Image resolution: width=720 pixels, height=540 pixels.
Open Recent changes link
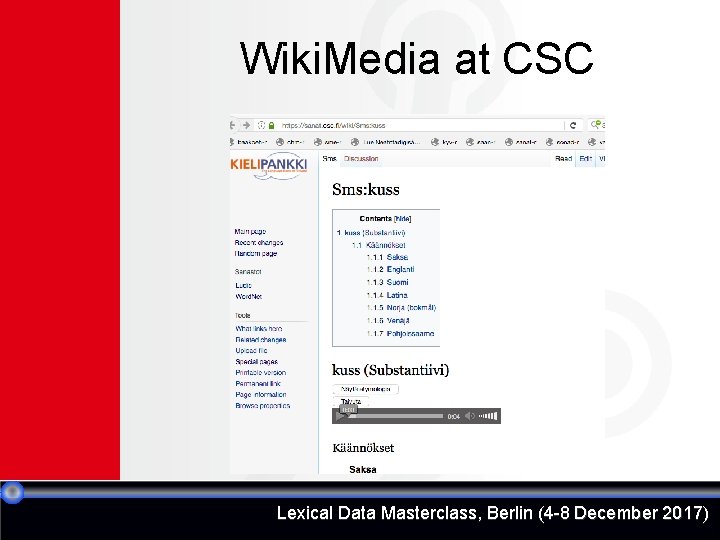pyautogui.click(x=259, y=242)
